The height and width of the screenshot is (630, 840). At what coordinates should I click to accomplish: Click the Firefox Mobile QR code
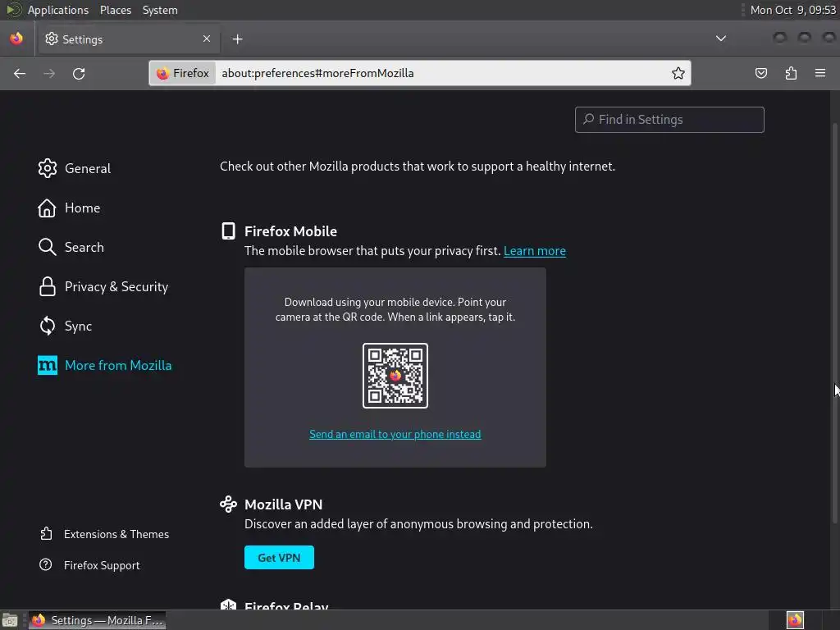click(x=395, y=376)
